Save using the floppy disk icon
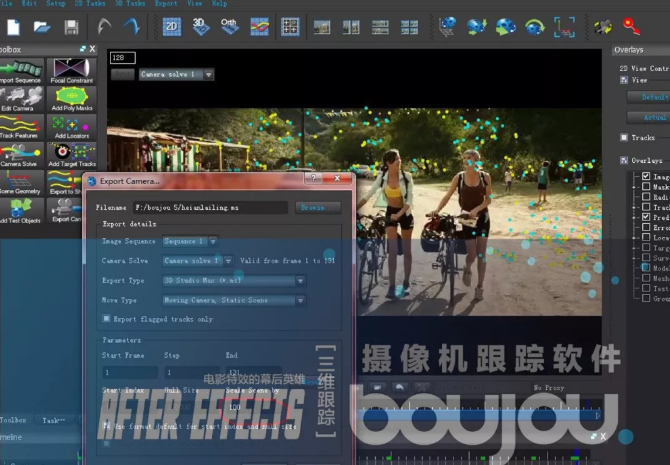The height and width of the screenshot is (465, 670). pyautogui.click(x=71, y=27)
